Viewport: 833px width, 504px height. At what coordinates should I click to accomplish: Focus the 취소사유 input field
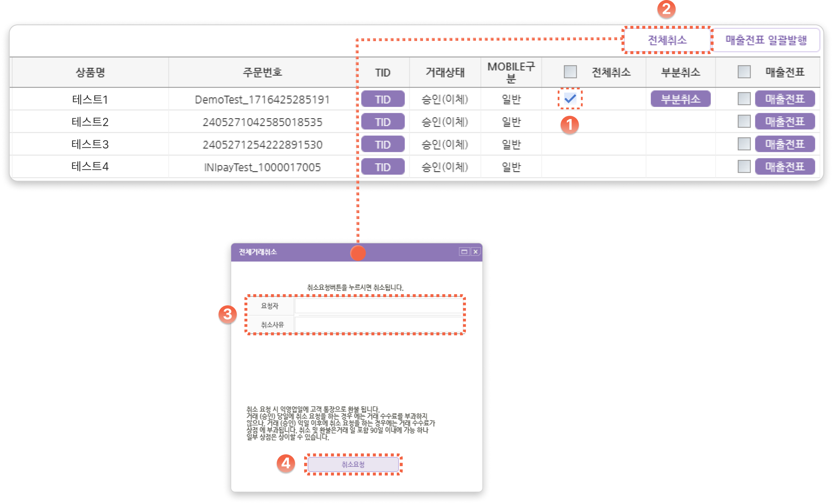pyautogui.click(x=379, y=325)
